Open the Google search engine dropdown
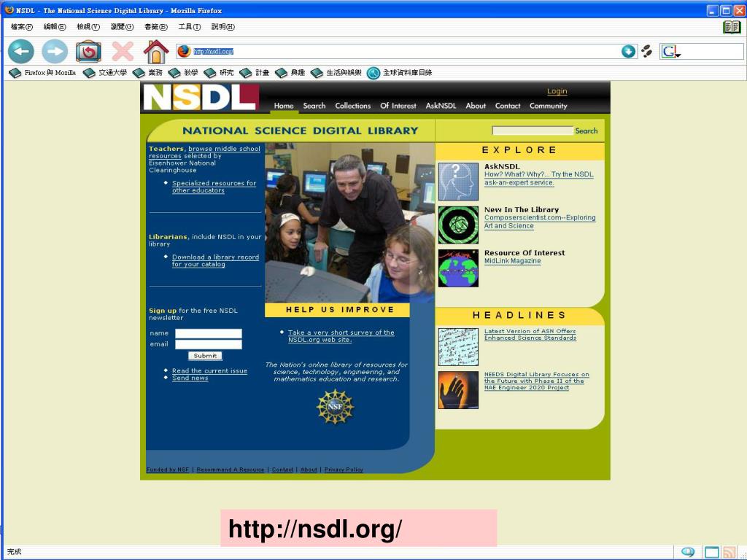This screenshot has height=560, width=747. 671,52
